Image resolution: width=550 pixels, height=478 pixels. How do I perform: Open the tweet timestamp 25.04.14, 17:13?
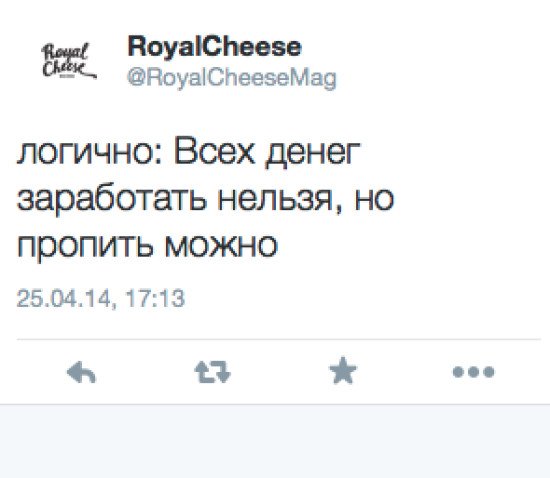101,299
